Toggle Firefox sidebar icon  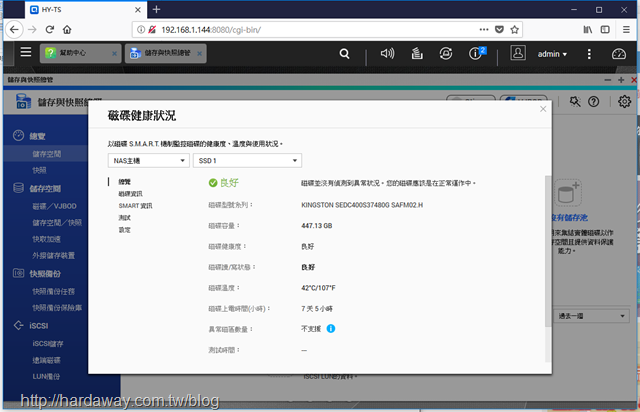(x=605, y=29)
